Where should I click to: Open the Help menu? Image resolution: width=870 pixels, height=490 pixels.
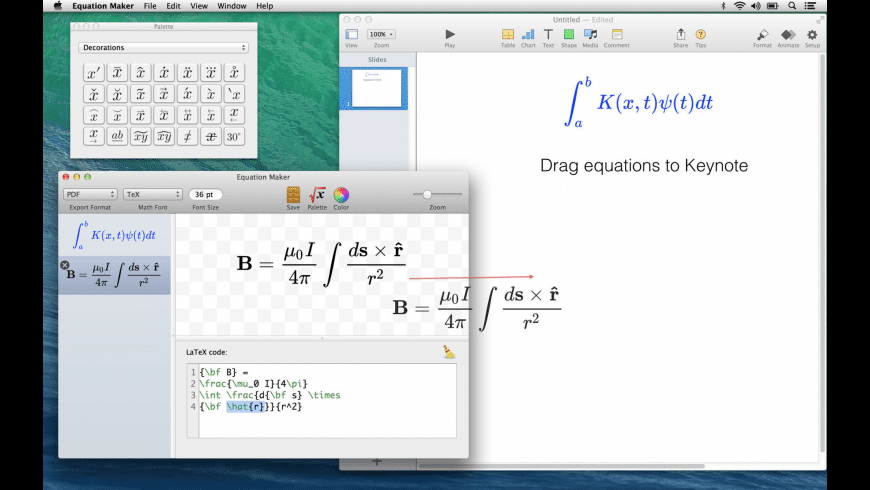tap(264, 6)
